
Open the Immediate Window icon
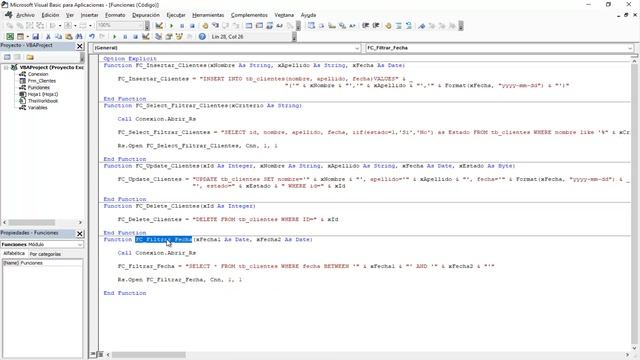point(259,26)
